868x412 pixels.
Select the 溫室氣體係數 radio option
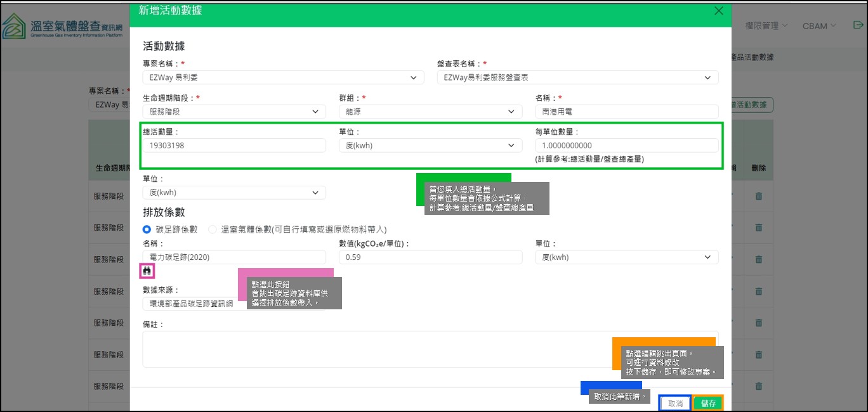(213, 229)
